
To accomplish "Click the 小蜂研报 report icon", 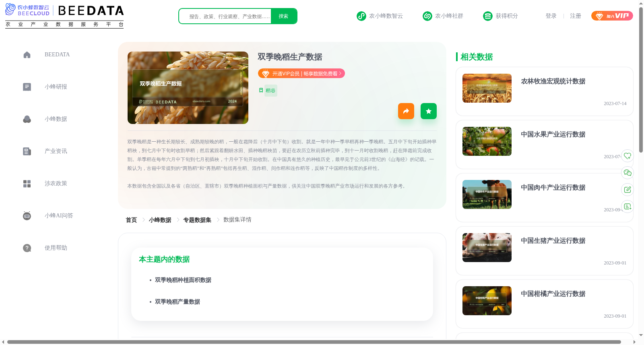I will point(27,87).
